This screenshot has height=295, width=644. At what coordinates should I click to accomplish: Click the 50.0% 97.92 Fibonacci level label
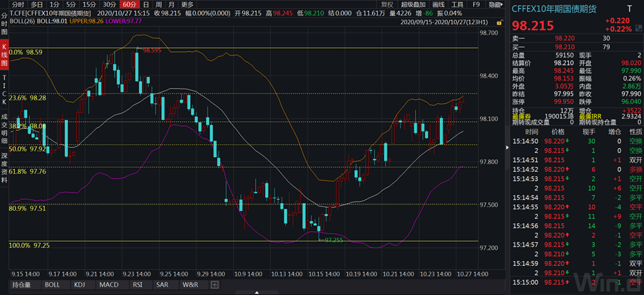click(x=27, y=150)
